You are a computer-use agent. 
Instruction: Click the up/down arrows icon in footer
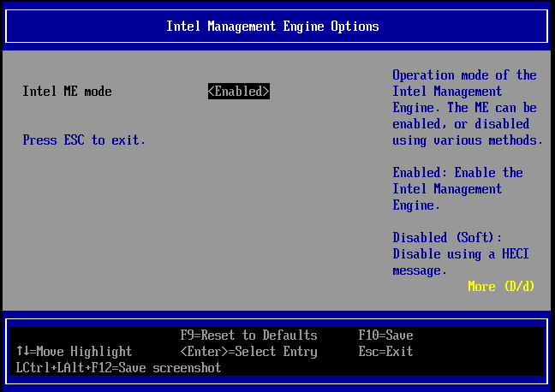[22, 352]
